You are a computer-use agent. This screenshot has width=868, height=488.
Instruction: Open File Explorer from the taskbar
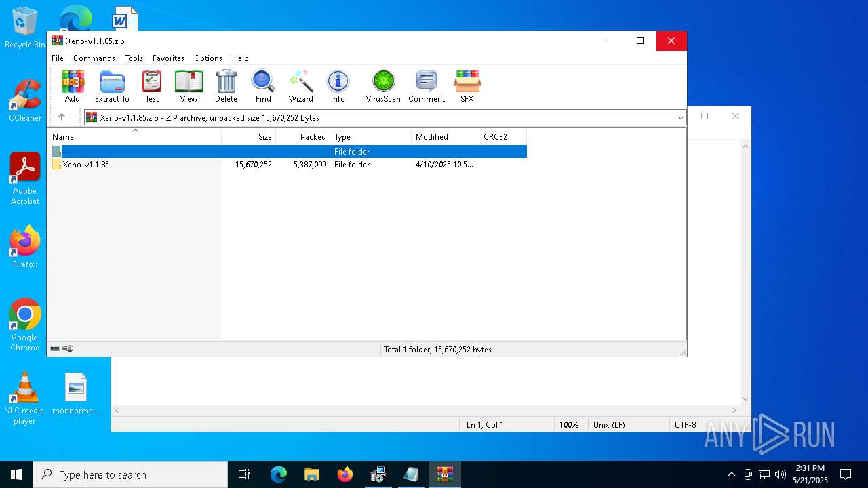(311, 474)
